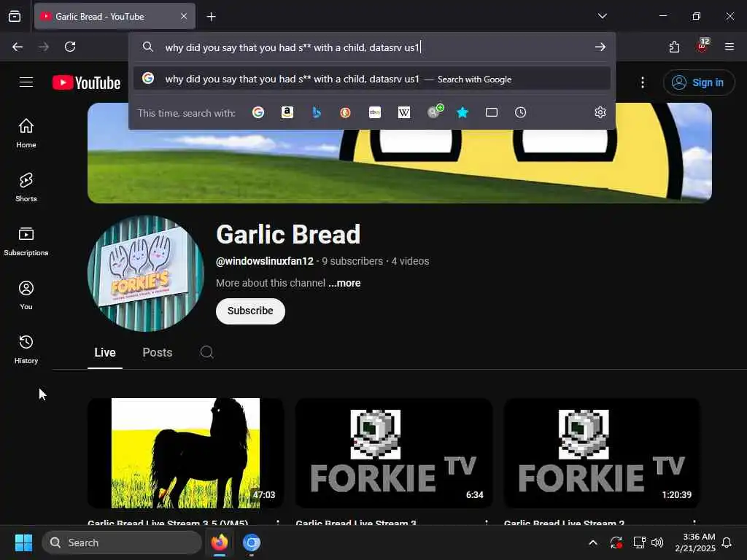Search this time with Google
This screenshot has width=747, height=560.
click(x=258, y=112)
